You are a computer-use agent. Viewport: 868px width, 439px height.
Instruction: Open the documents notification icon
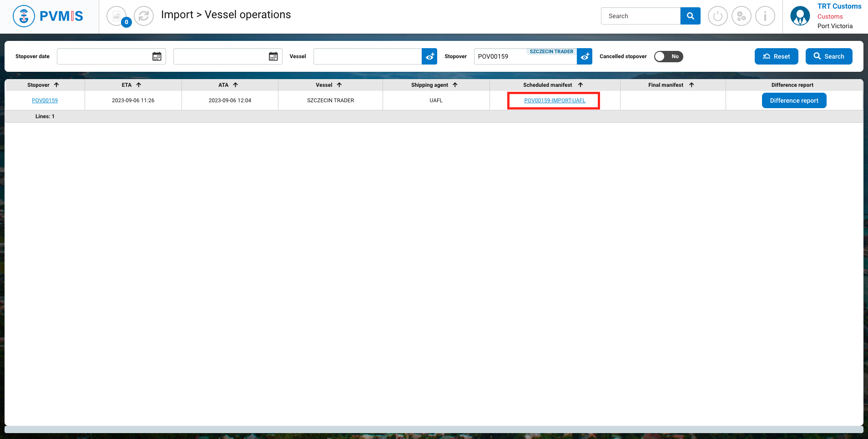[x=117, y=16]
